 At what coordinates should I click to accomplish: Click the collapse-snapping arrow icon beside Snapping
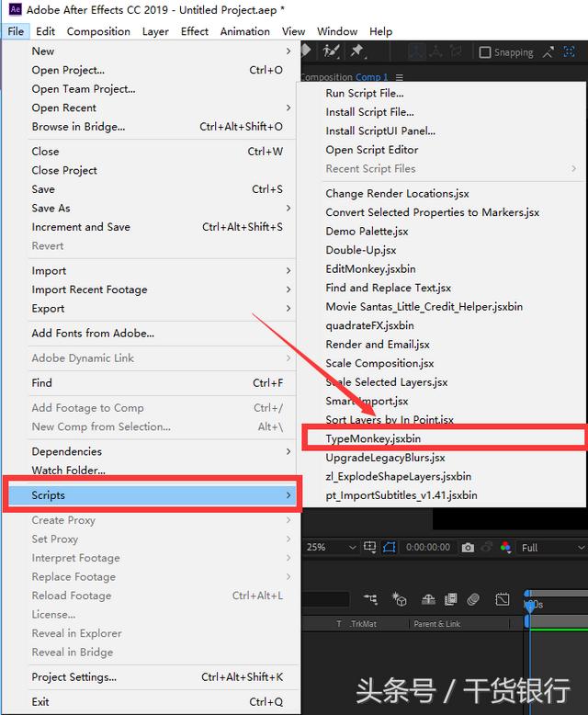tap(548, 52)
